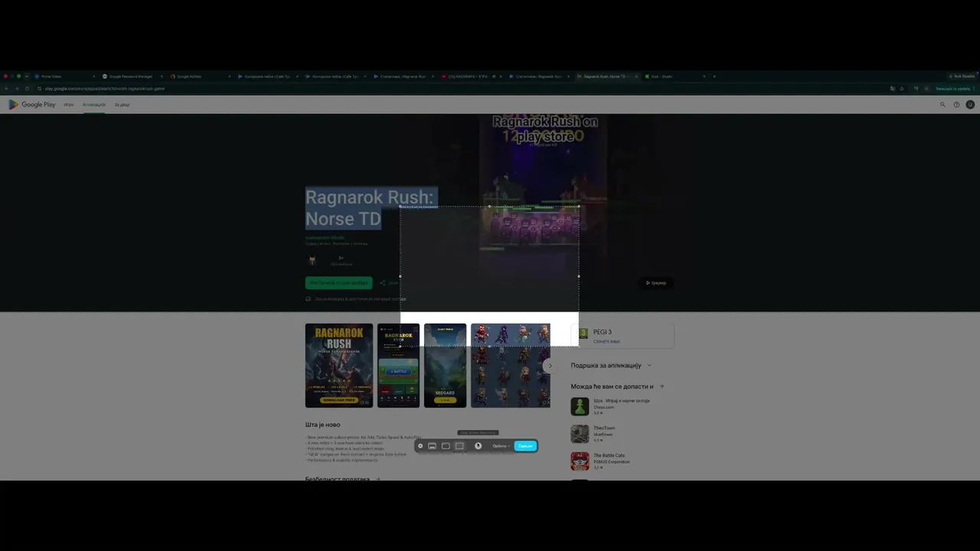The height and width of the screenshot is (551, 980).
Task: Select capture selected window mode
Action: click(446, 446)
